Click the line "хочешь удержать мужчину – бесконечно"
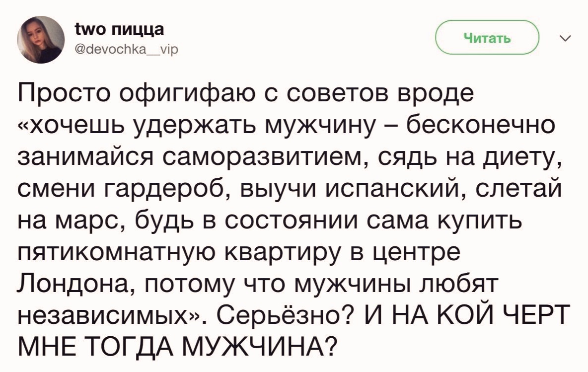Viewport: 588px width, 372px height. (286, 125)
